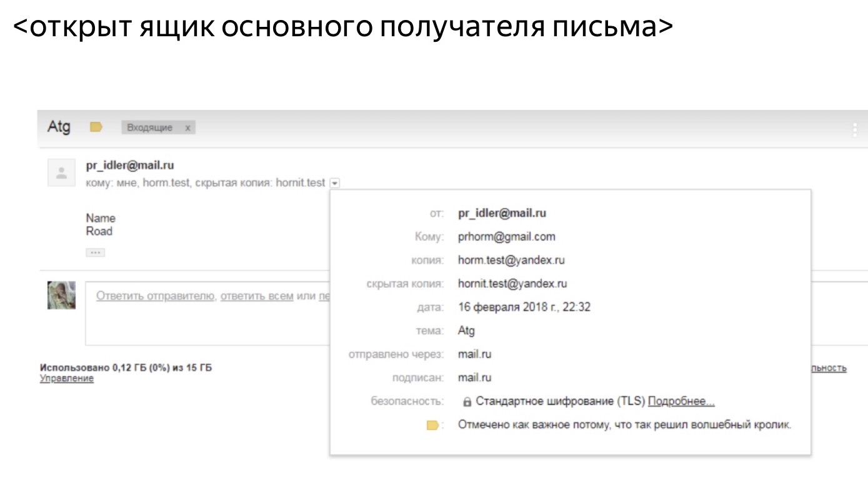Click the partially hidden link at the footer's right
Screen dimensions: 868x480
tap(829, 368)
